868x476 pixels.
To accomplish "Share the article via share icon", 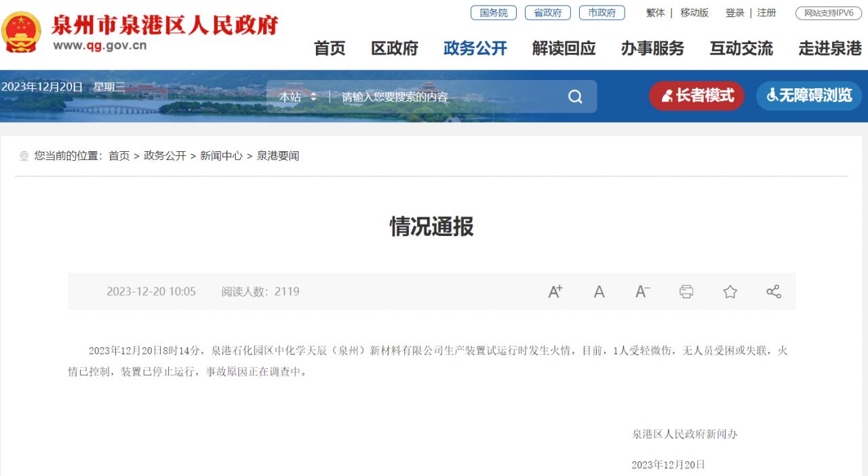I will point(773,292).
